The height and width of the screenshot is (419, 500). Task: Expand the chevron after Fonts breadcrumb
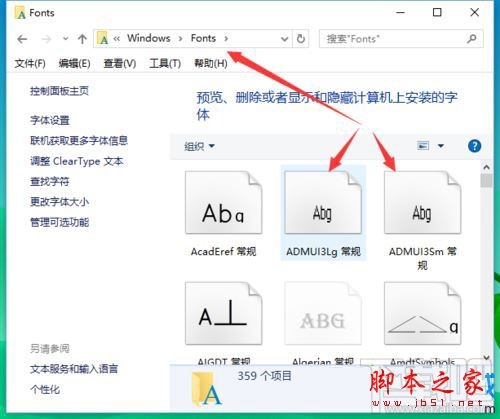point(226,39)
